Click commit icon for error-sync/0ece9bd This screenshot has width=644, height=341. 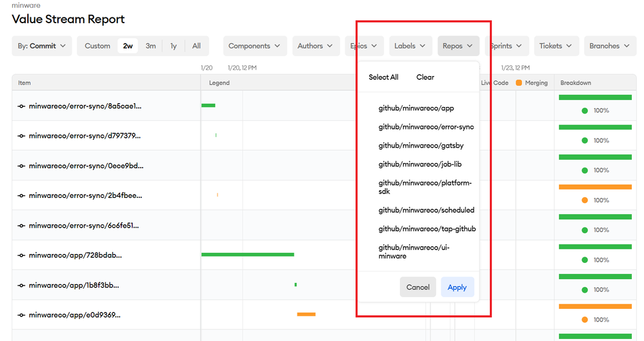[x=21, y=166]
